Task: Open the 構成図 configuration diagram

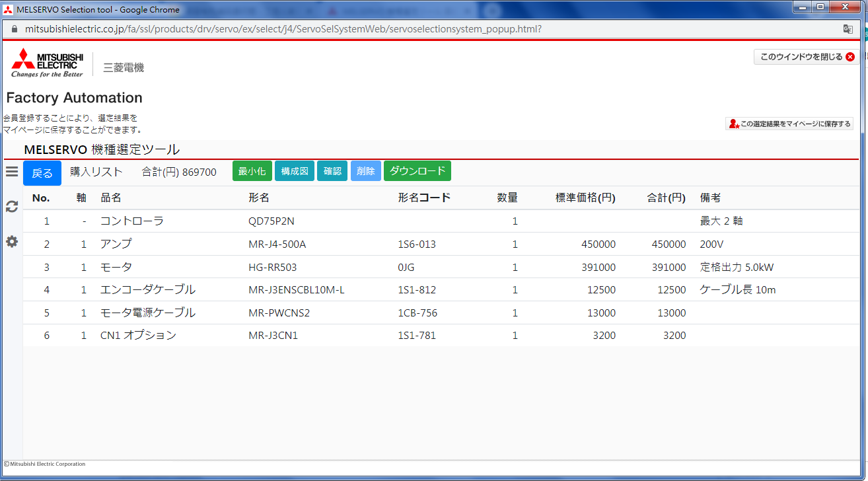Action: [295, 171]
